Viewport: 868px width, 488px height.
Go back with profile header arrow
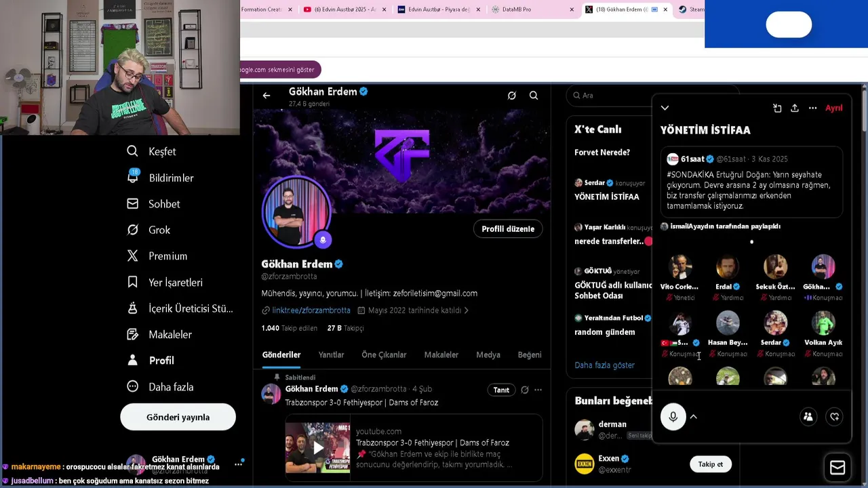pos(267,96)
